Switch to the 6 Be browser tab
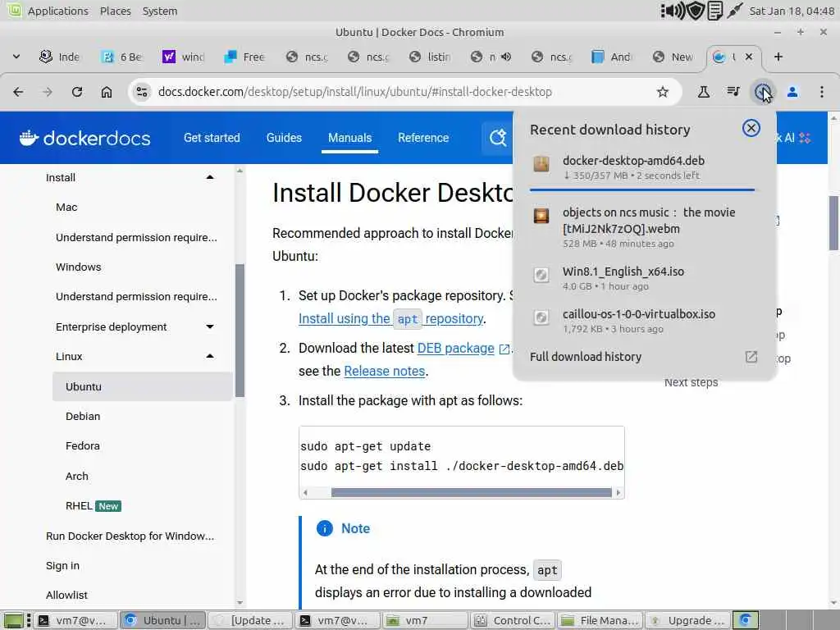The height and width of the screenshot is (630, 840). click(x=123, y=57)
